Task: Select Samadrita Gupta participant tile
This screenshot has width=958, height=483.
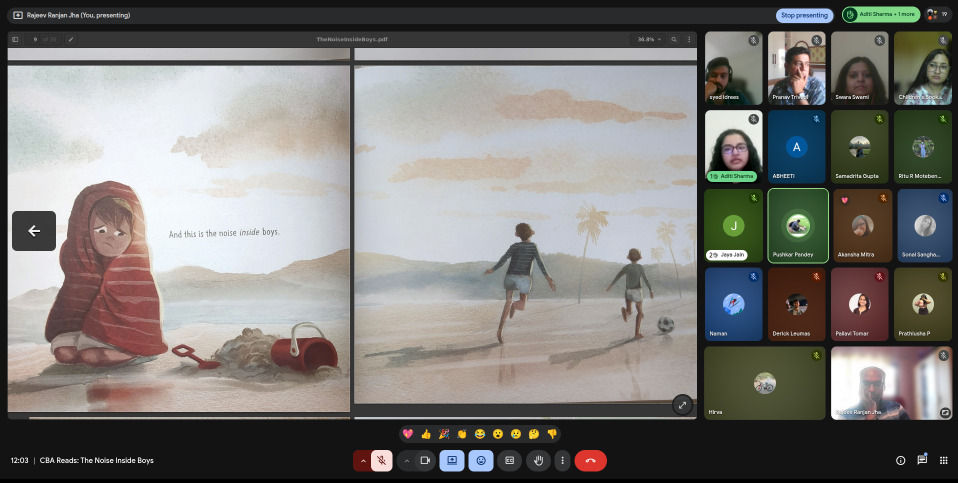Action: 860,147
